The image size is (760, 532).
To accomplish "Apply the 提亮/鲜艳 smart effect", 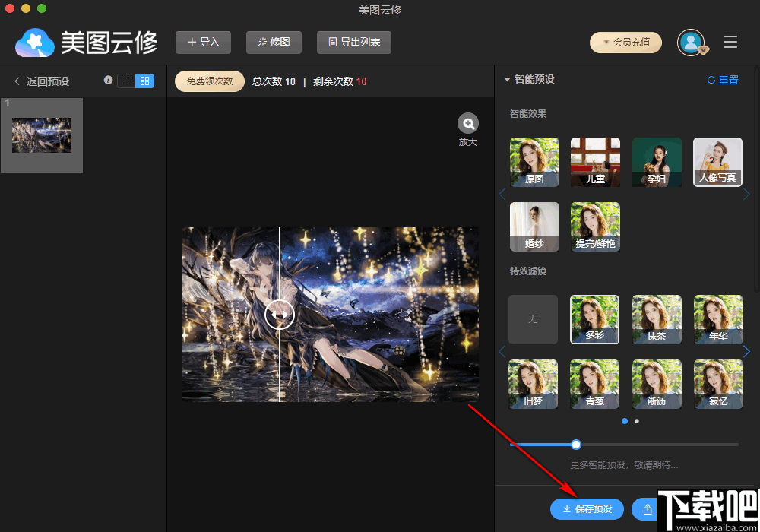I will point(595,226).
